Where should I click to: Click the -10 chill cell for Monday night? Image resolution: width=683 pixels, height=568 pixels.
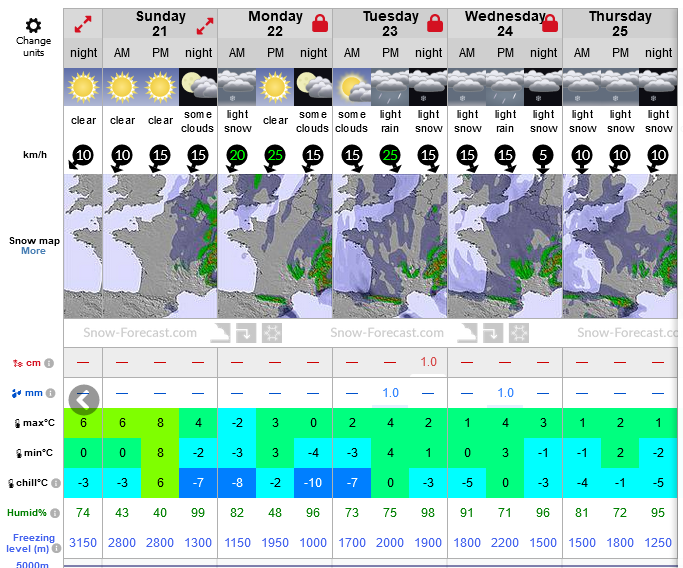click(313, 483)
